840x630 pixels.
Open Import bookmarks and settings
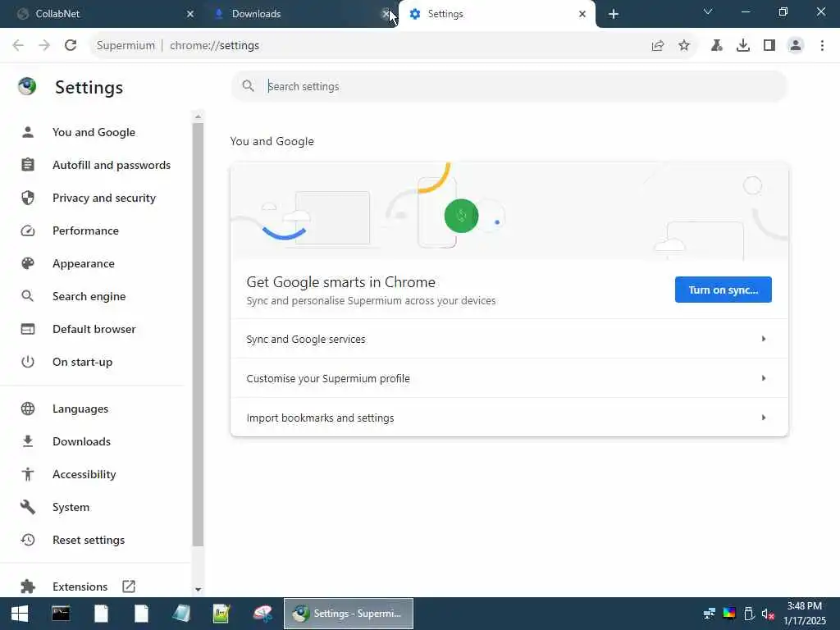(509, 418)
